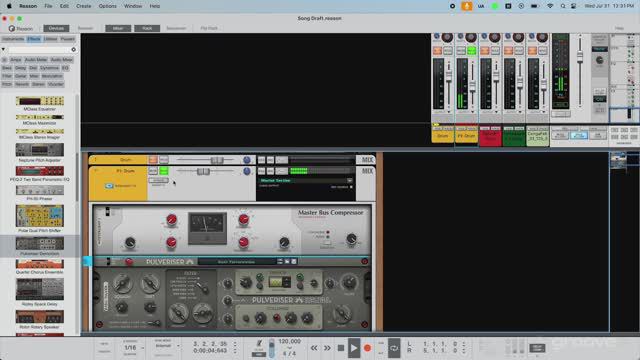Toggle solo on Drum rack channel
This screenshot has width=640, height=360.
point(164,160)
